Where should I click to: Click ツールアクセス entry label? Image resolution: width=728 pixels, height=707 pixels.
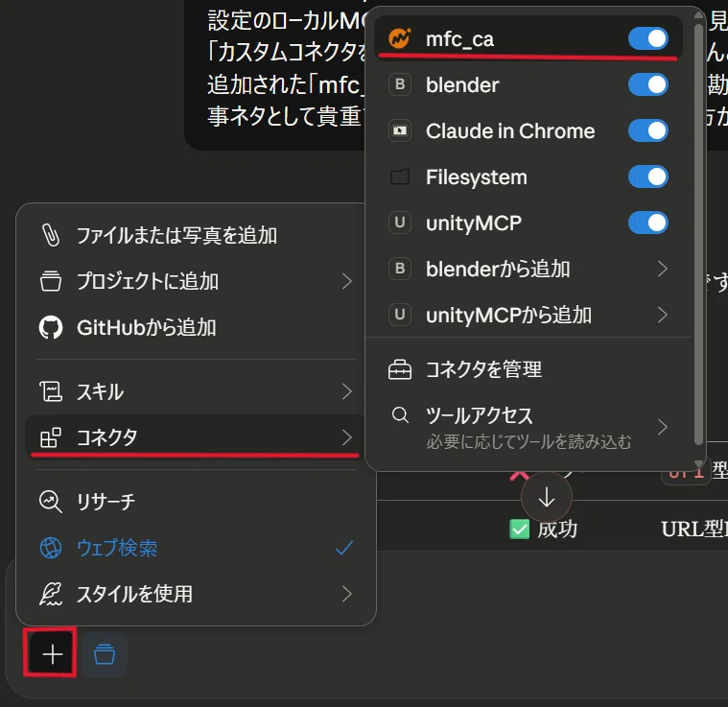tap(480, 415)
